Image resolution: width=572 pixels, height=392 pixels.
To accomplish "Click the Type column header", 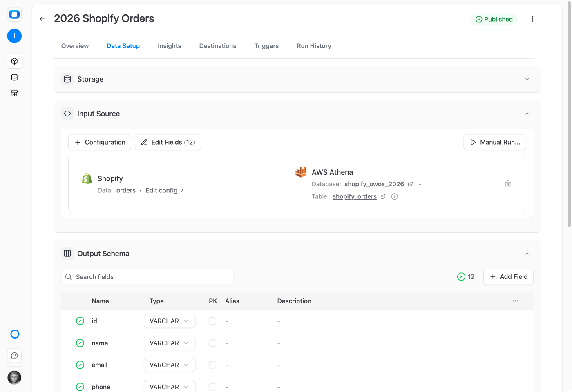I will click(156, 301).
